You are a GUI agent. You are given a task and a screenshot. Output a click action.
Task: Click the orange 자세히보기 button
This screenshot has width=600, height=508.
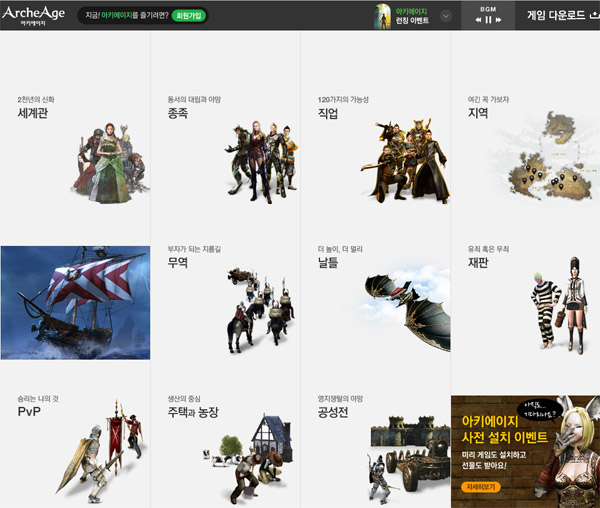pos(481,487)
